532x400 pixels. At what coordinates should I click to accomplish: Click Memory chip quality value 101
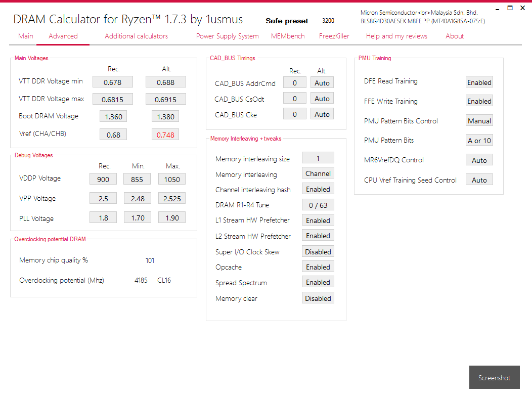click(x=150, y=260)
